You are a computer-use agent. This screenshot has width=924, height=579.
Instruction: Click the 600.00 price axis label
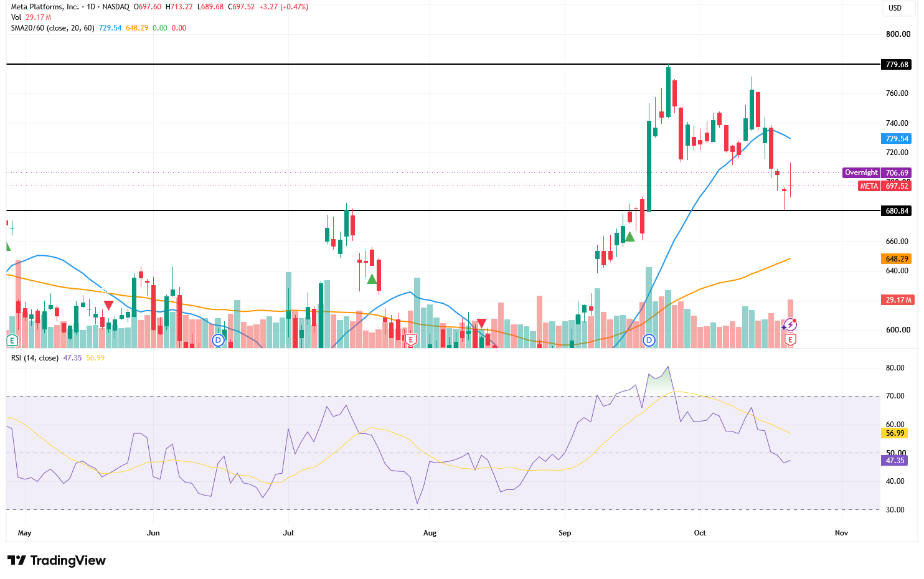click(x=898, y=330)
